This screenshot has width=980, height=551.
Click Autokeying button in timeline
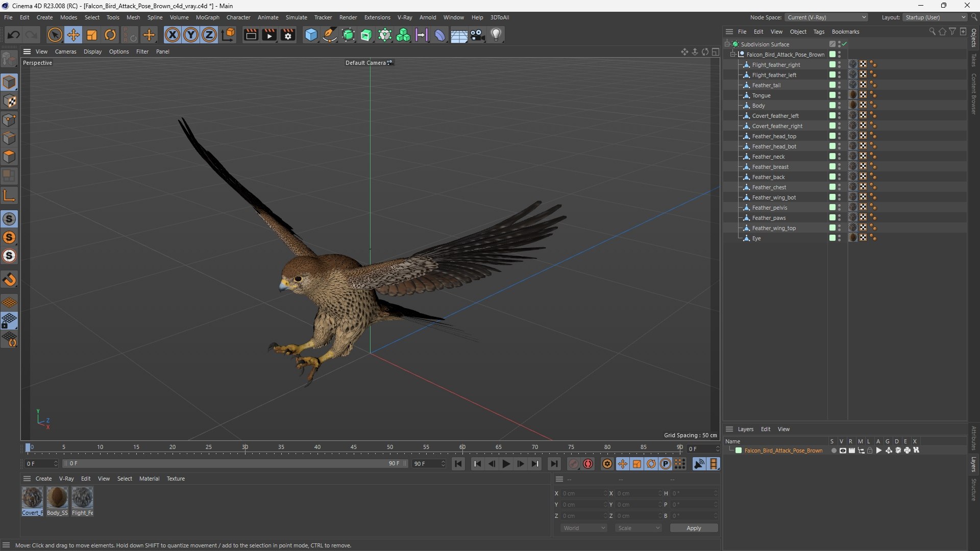589,464
